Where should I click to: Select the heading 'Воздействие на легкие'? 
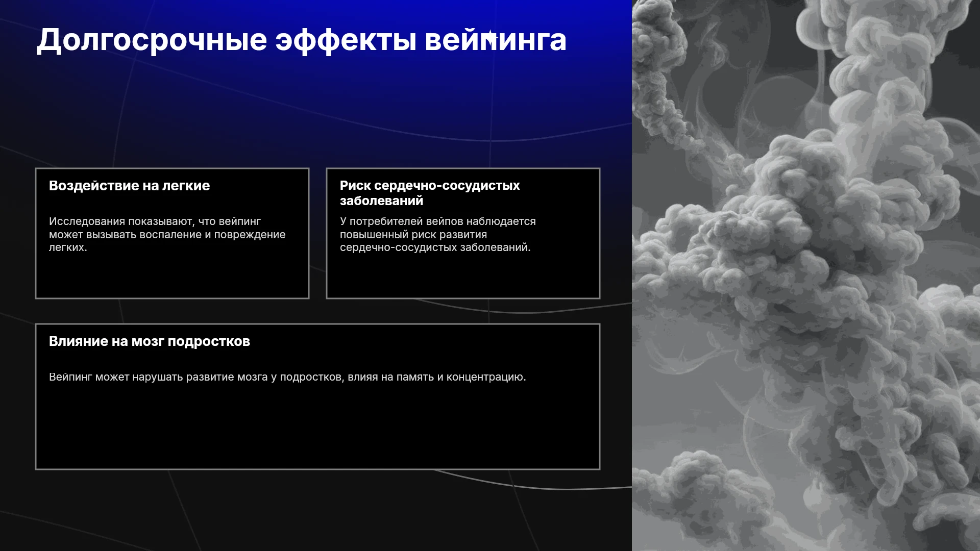129,186
